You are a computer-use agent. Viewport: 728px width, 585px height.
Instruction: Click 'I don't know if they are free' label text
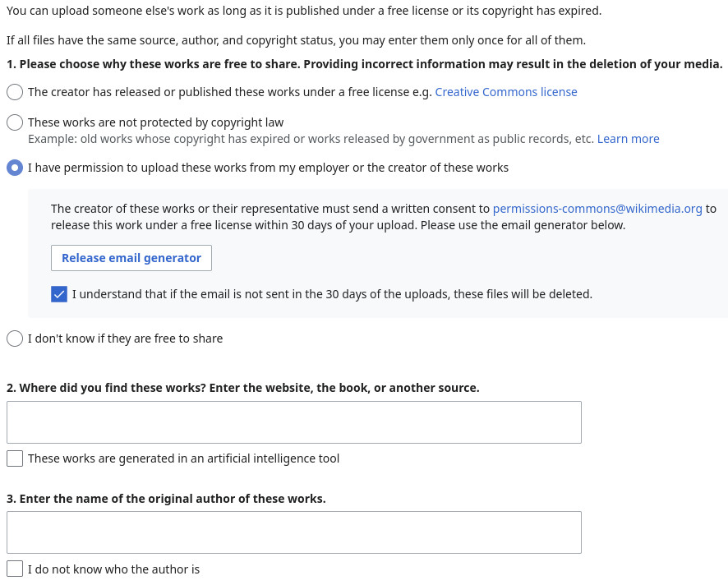126,339
